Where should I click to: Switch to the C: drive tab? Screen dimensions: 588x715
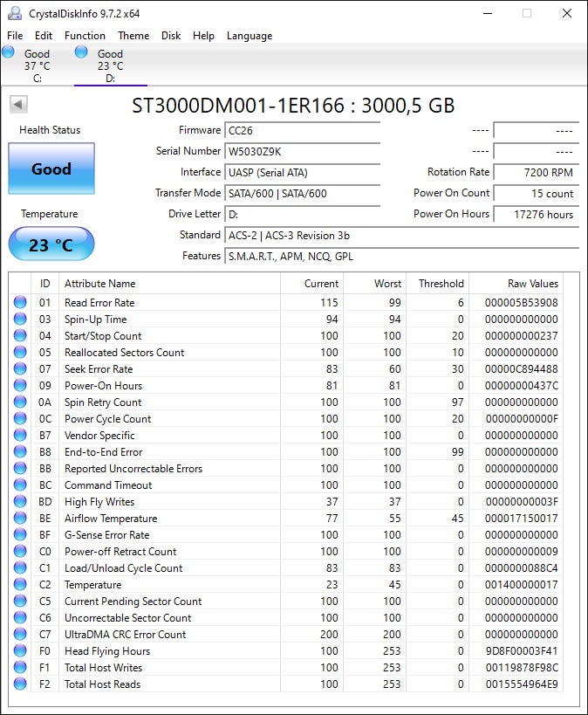37,65
